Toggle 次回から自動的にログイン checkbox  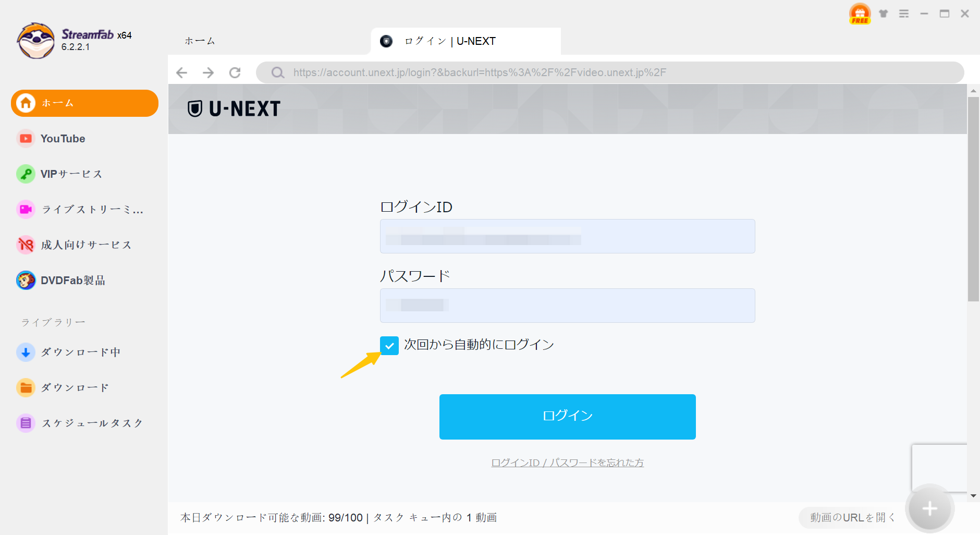click(389, 345)
